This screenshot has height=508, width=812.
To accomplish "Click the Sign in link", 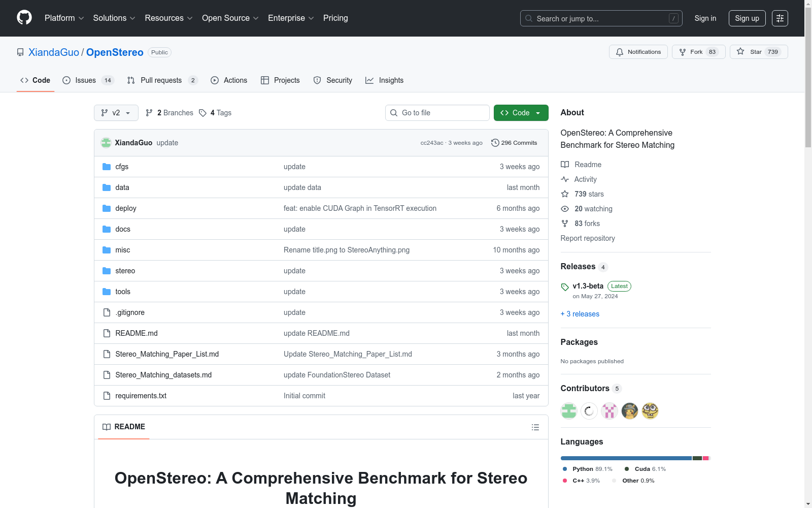I will (705, 18).
